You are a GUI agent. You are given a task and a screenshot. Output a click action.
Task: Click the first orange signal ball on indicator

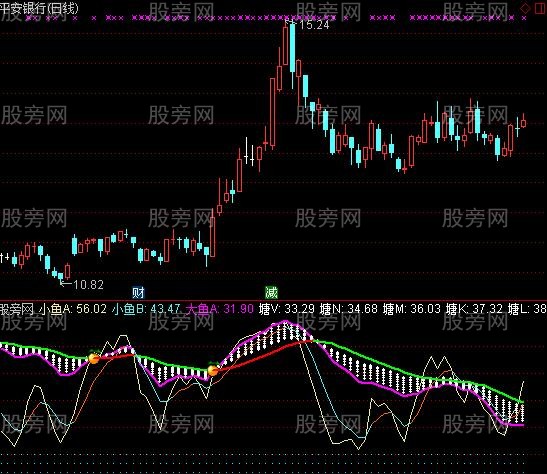pos(94,358)
